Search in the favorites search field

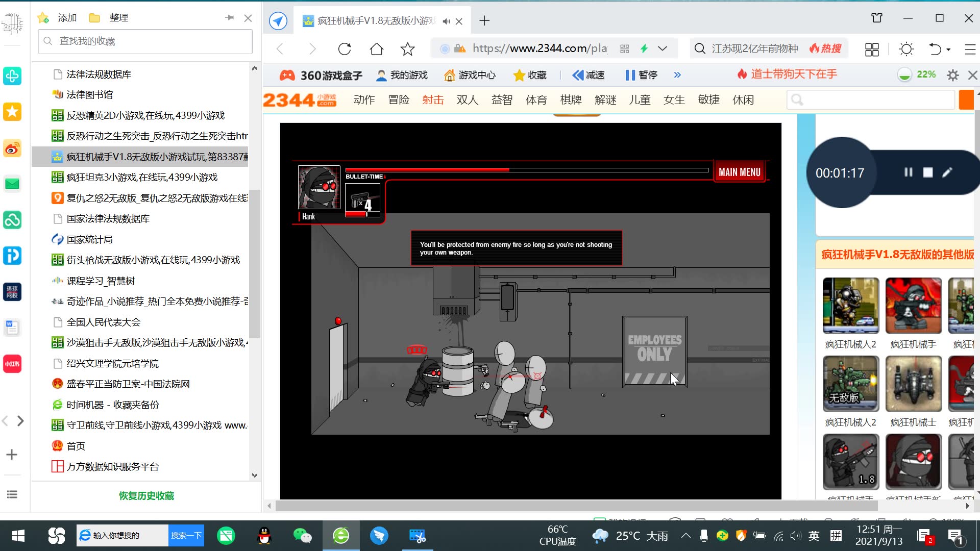[x=145, y=41]
